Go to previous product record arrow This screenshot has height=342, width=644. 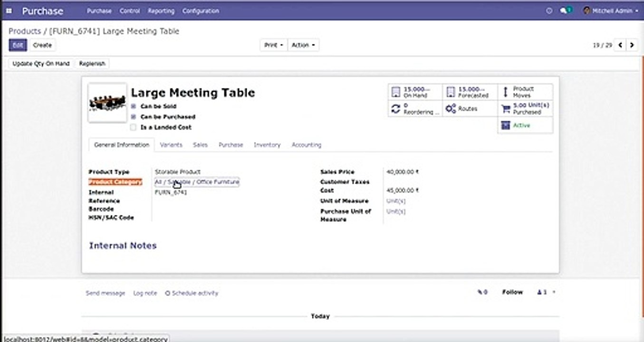(x=620, y=45)
